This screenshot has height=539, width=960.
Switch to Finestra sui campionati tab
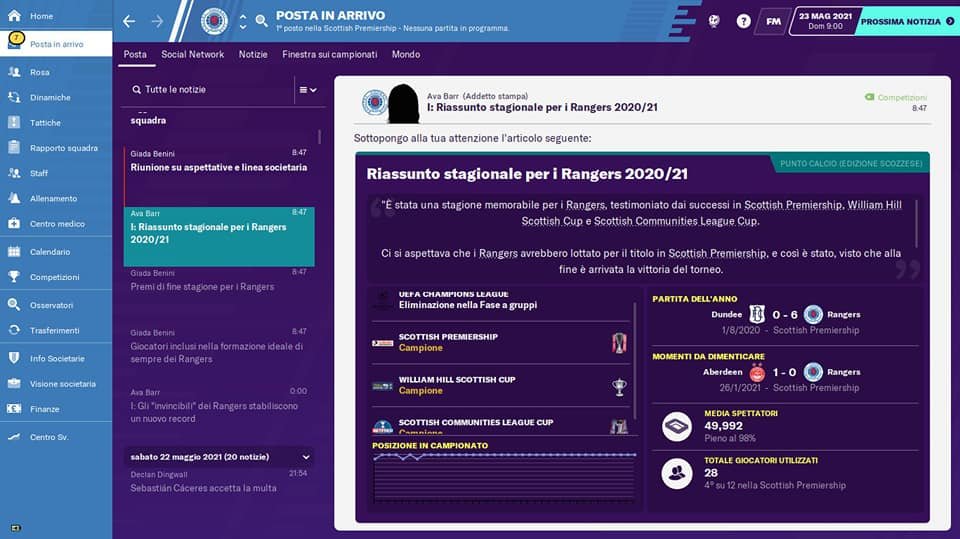(x=329, y=55)
